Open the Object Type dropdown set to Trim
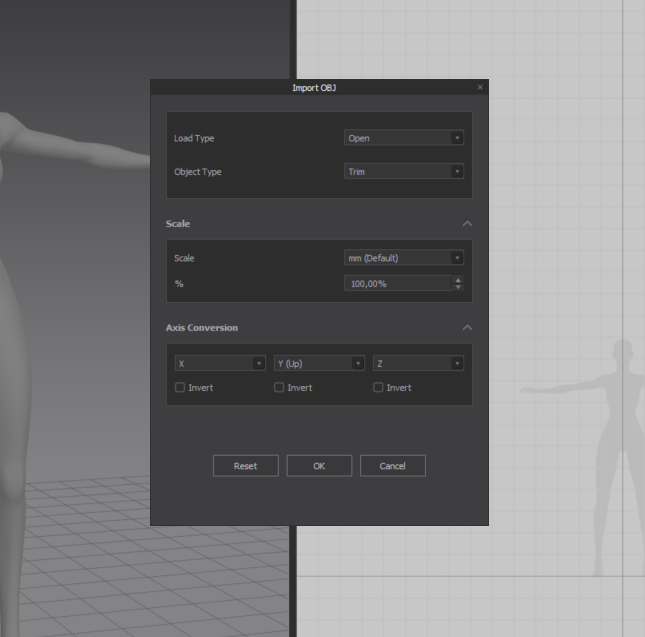Screen dimensions: 645x637 pyautogui.click(x=403, y=171)
